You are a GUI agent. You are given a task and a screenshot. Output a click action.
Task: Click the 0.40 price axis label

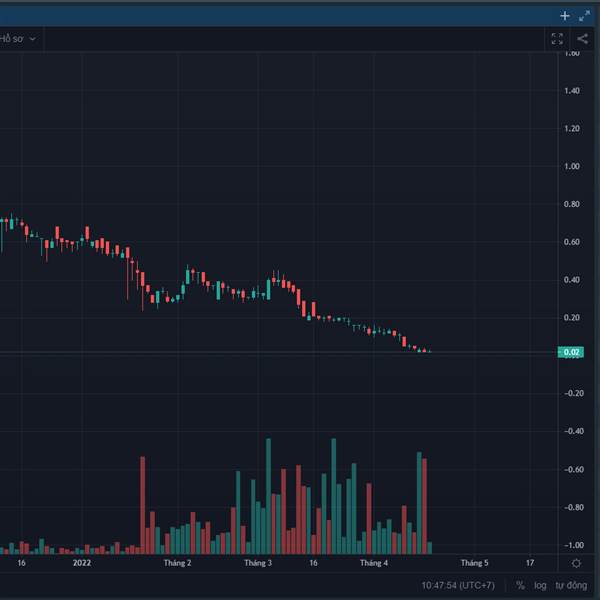coord(572,280)
